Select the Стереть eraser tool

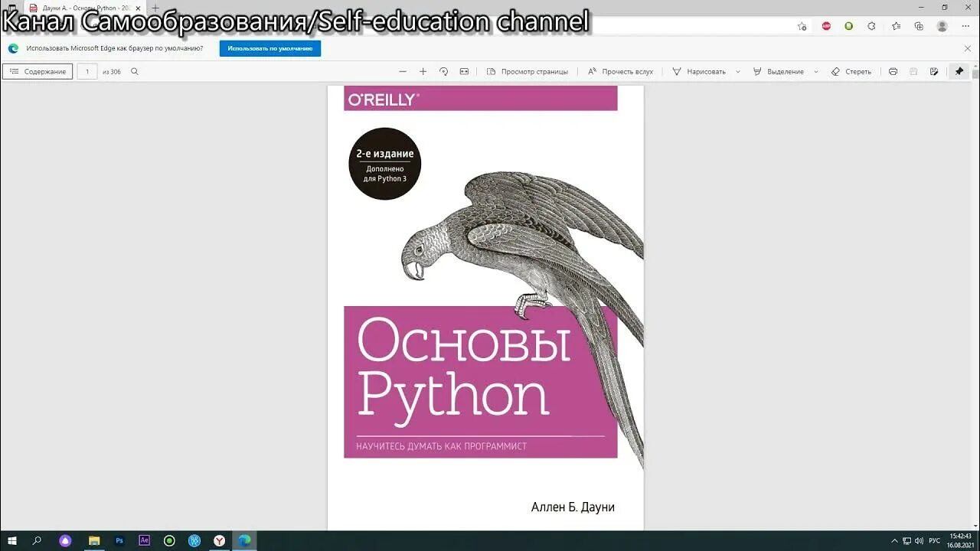pyautogui.click(x=851, y=71)
